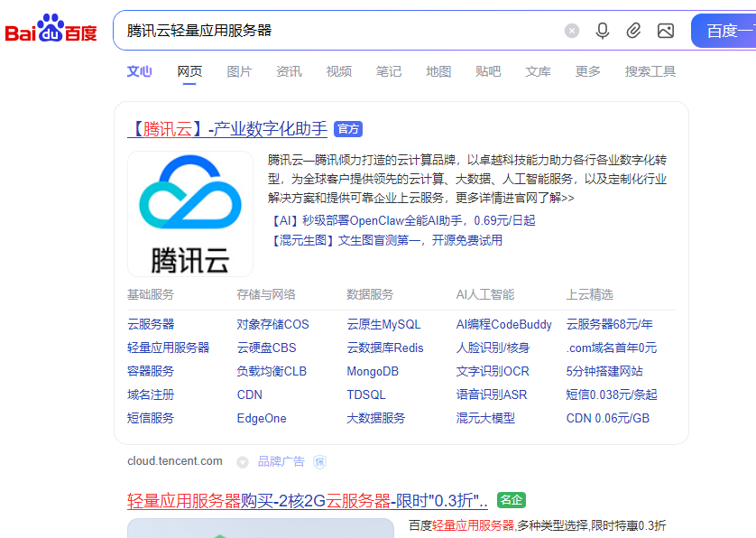Switch to the 视频 tab
Screen dimensions: 756x538
point(339,71)
